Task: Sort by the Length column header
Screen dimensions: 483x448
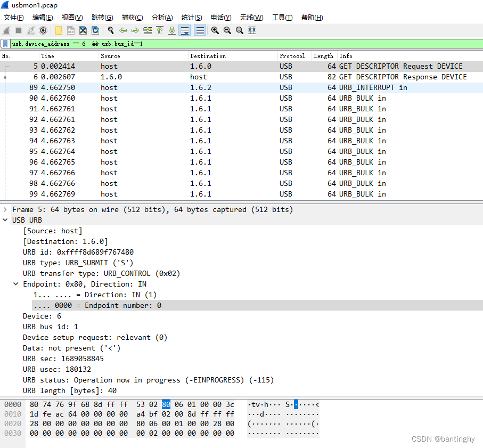Action: [324, 56]
